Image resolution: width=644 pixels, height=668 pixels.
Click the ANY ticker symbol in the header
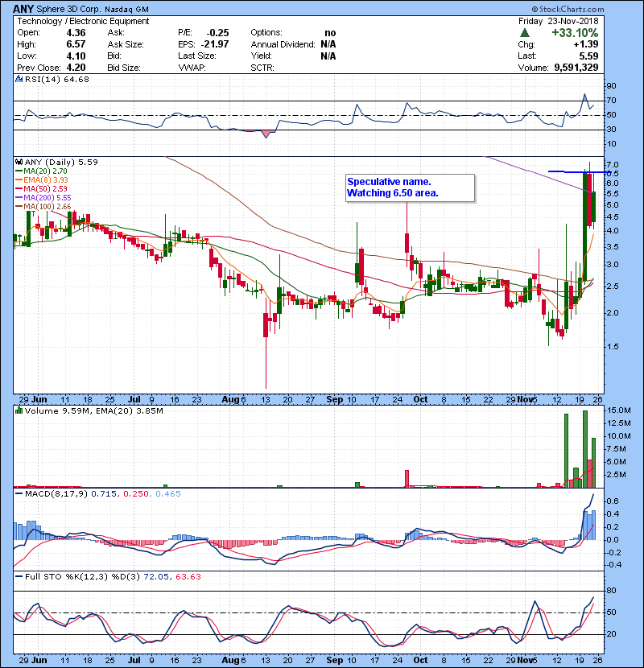coord(23,9)
